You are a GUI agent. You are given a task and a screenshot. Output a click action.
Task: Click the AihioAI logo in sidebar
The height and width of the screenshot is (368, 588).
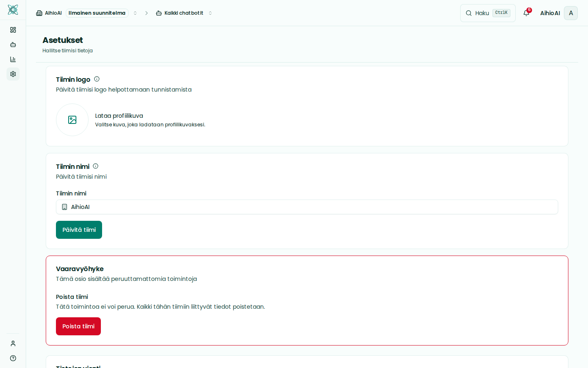(x=13, y=10)
